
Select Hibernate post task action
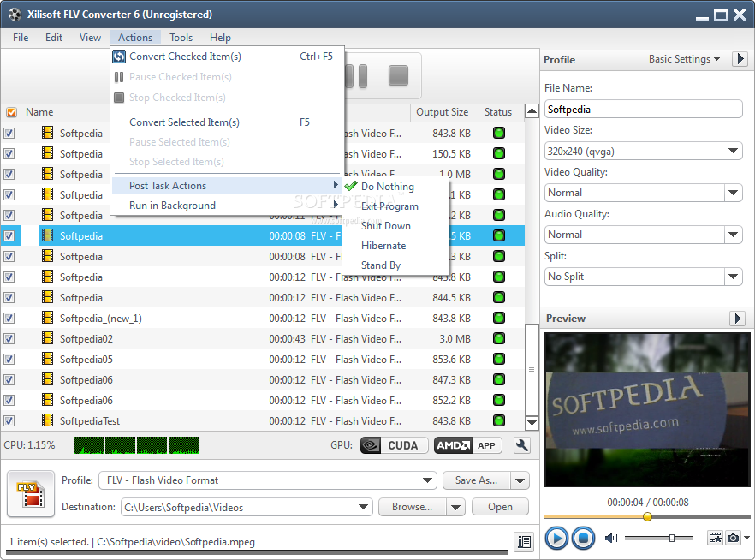pos(395,246)
